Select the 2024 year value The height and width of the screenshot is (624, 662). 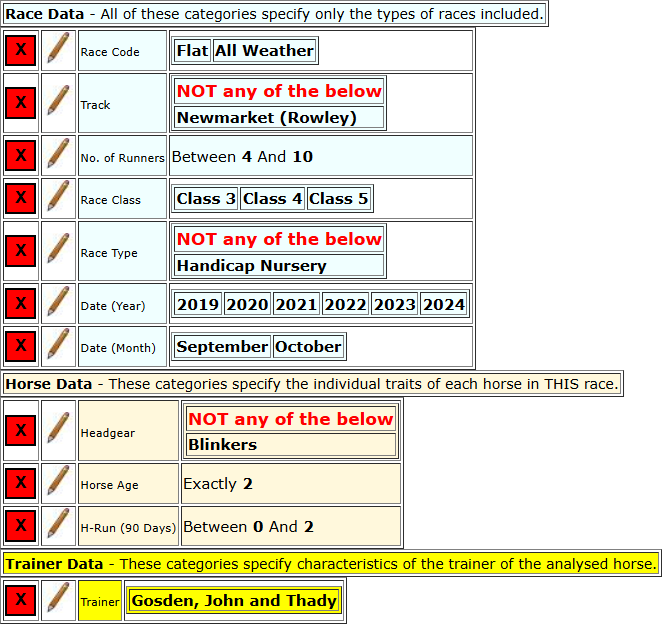(x=444, y=304)
